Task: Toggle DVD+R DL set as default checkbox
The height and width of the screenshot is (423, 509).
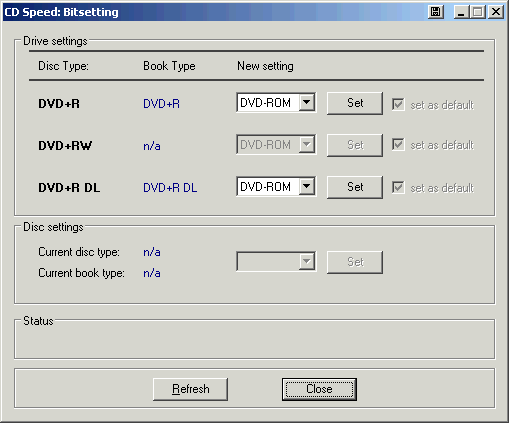Action: point(398,187)
